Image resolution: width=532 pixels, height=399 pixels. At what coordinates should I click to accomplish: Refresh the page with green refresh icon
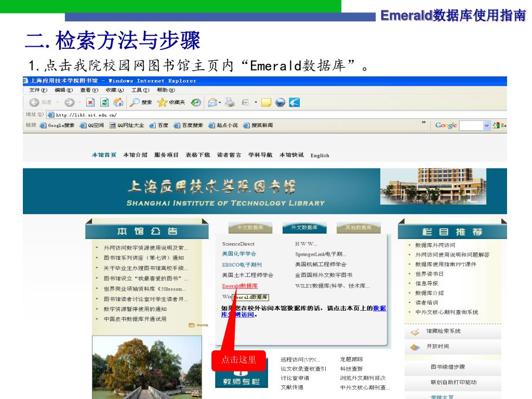(x=104, y=102)
